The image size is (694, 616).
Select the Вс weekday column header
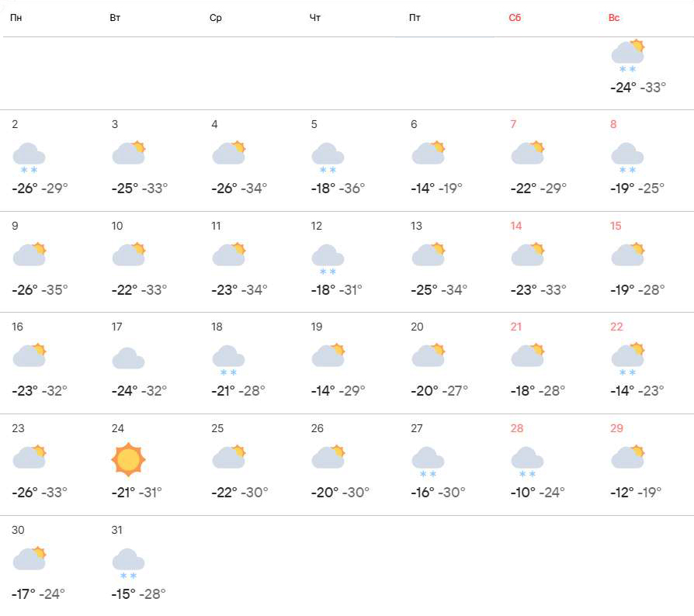pos(614,18)
